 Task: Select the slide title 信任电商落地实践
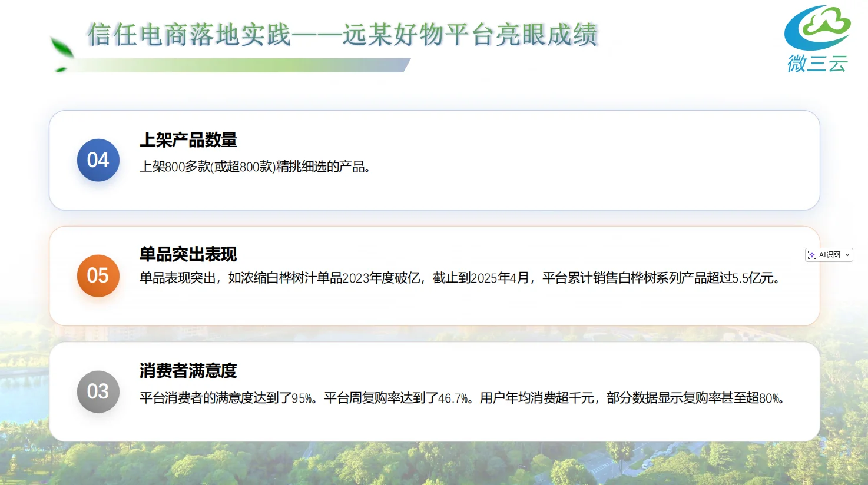point(189,35)
